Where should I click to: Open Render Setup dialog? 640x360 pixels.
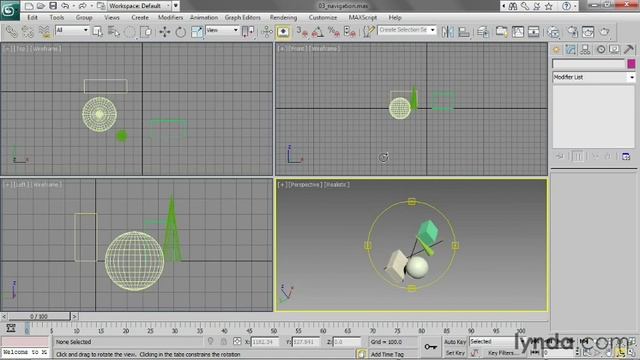pos(572,31)
